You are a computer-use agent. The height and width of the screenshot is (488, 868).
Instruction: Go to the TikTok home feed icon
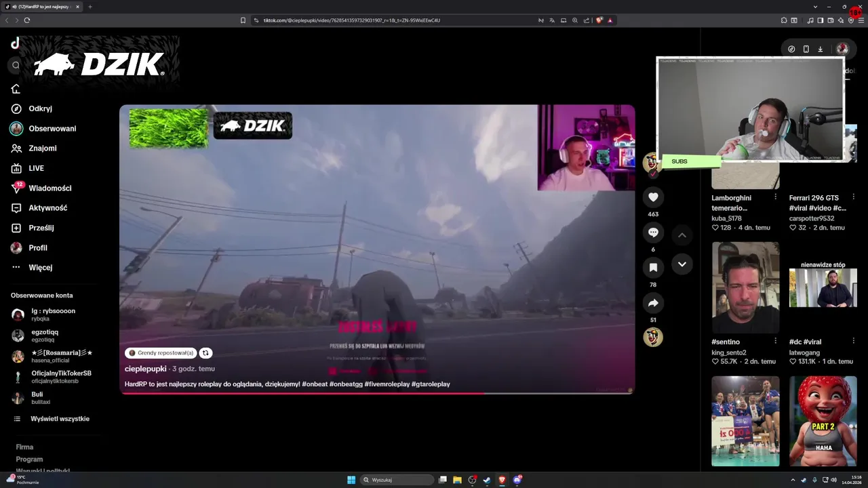click(x=16, y=89)
